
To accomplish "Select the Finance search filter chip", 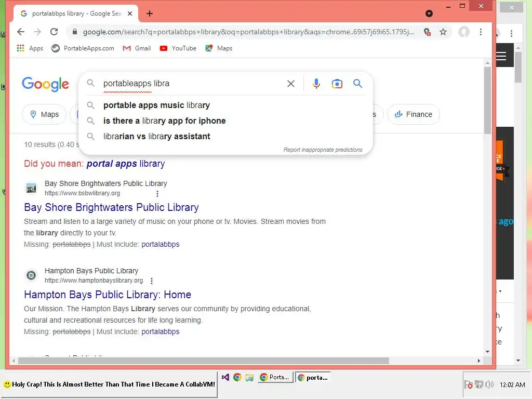I will 413,114.
